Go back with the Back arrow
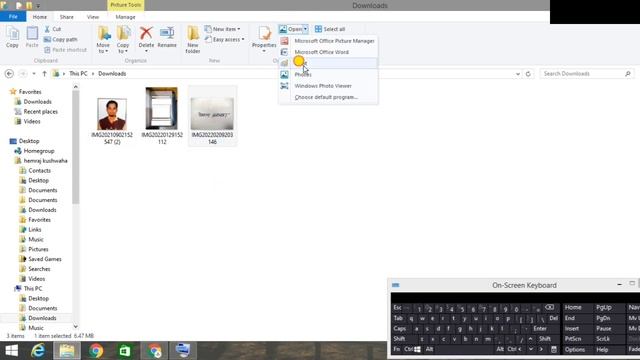Image resolution: width=640 pixels, height=360 pixels. (9, 74)
